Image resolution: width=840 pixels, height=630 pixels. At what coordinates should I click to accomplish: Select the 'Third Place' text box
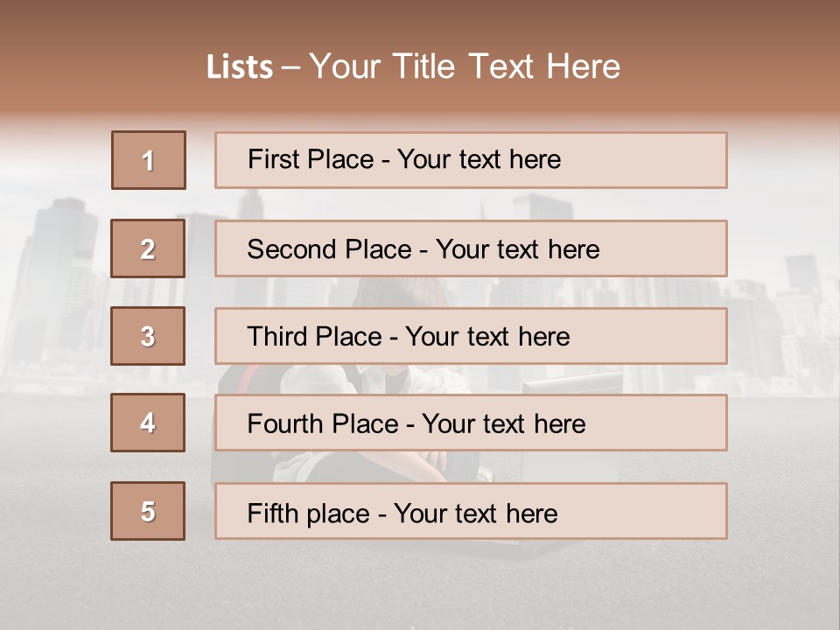(x=471, y=336)
